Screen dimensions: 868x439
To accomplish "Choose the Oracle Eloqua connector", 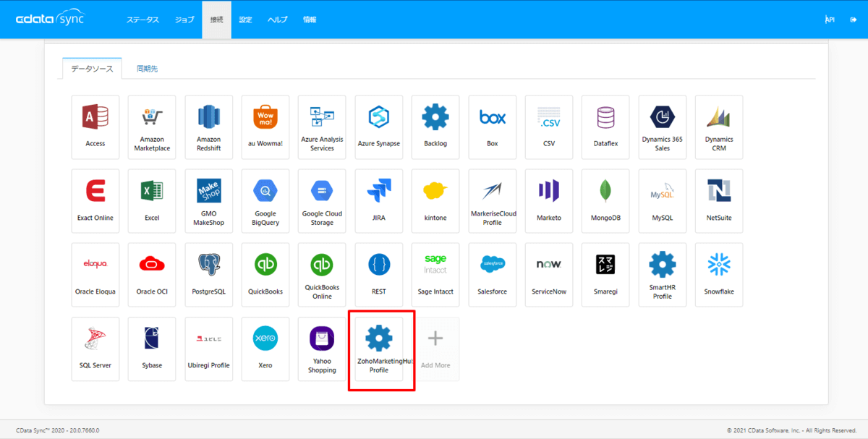I will (x=95, y=275).
